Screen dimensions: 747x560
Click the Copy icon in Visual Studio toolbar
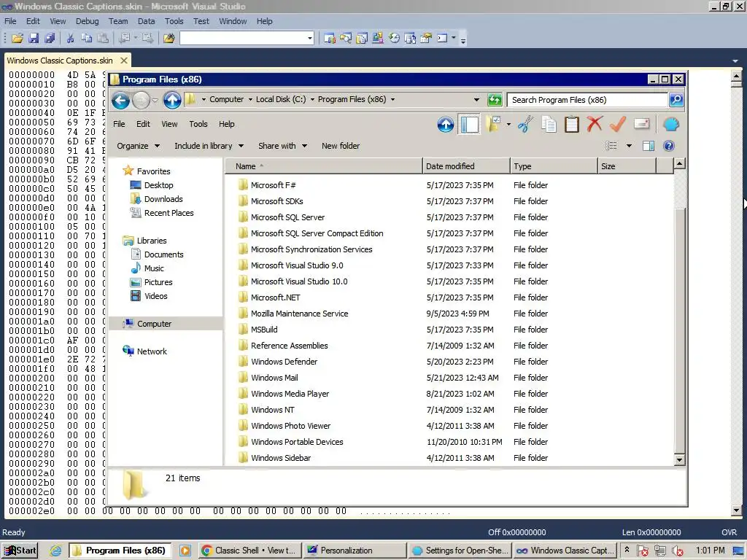click(x=86, y=38)
